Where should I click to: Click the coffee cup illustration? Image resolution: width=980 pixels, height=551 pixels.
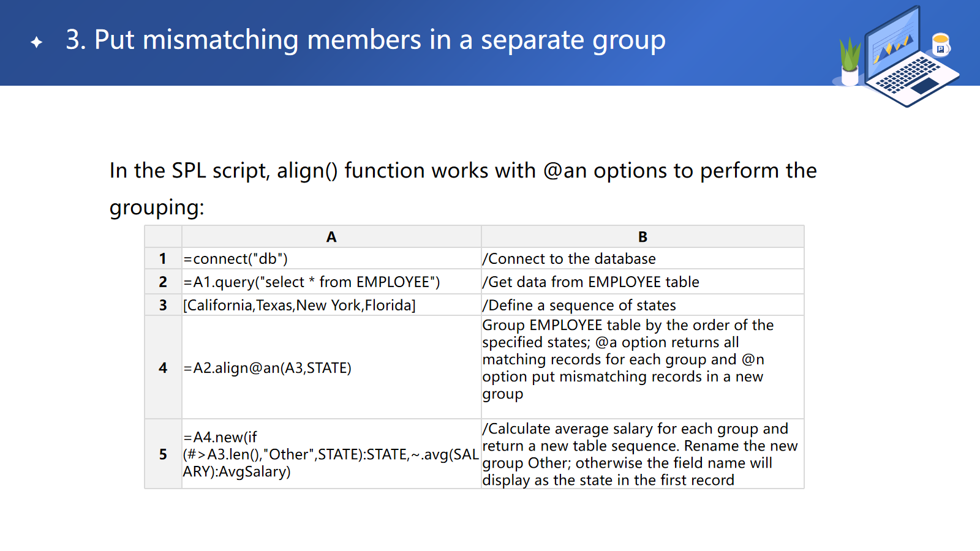941,44
